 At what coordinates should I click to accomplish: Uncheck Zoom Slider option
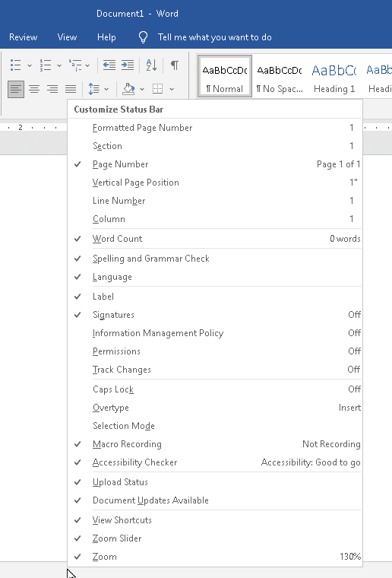[215, 538]
